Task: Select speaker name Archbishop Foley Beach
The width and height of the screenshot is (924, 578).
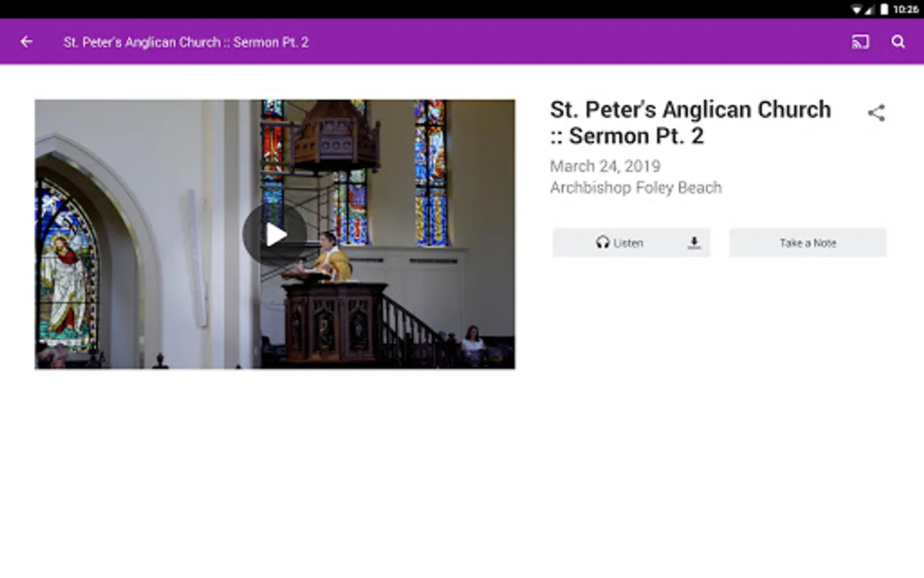Action: click(x=636, y=188)
